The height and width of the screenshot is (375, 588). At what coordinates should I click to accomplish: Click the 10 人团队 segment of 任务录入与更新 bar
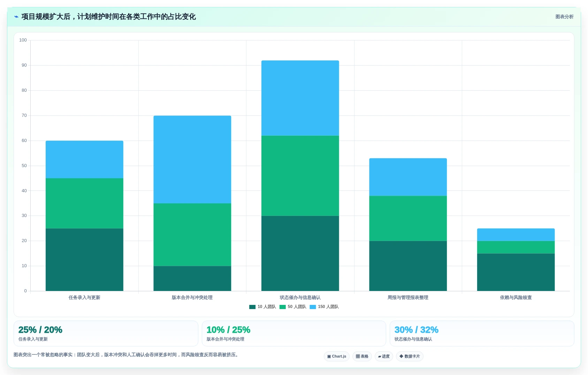(x=84, y=260)
